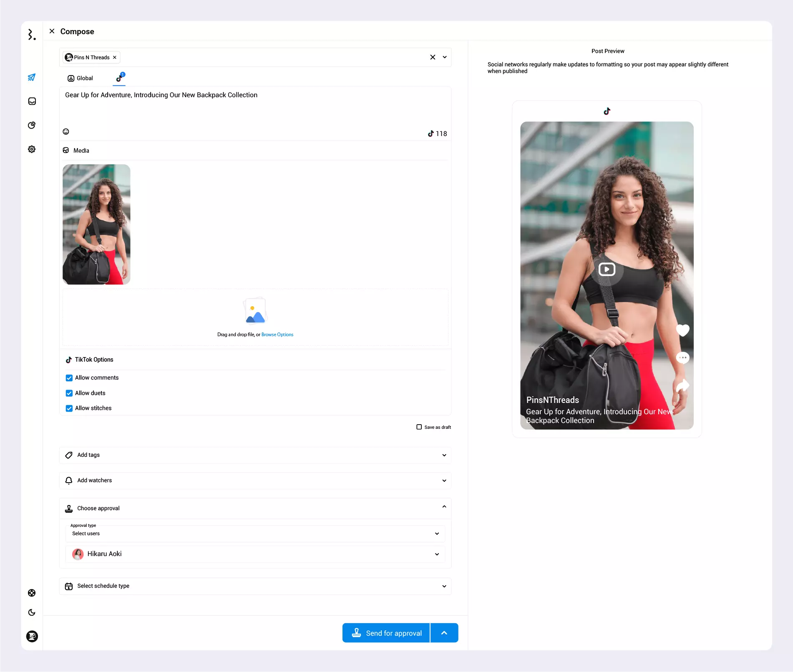Enable Save as draft checkbox
Image resolution: width=793 pixels, height=672 pixels.
[x=419, y=427]
